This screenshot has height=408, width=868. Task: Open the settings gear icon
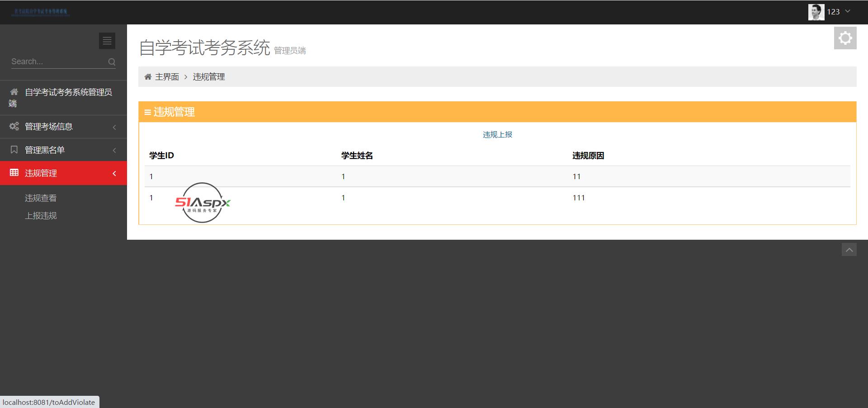845,38
